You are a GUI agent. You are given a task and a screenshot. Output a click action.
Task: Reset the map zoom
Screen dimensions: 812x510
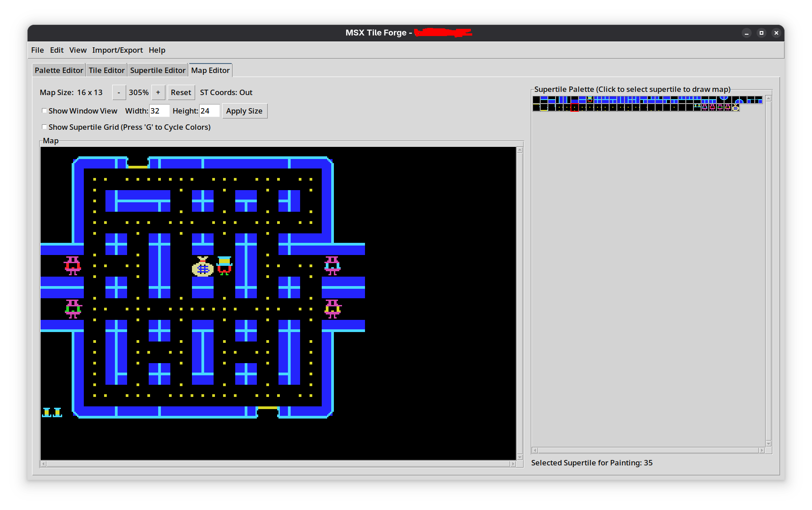pyautogui.click(x=181, y=92)
